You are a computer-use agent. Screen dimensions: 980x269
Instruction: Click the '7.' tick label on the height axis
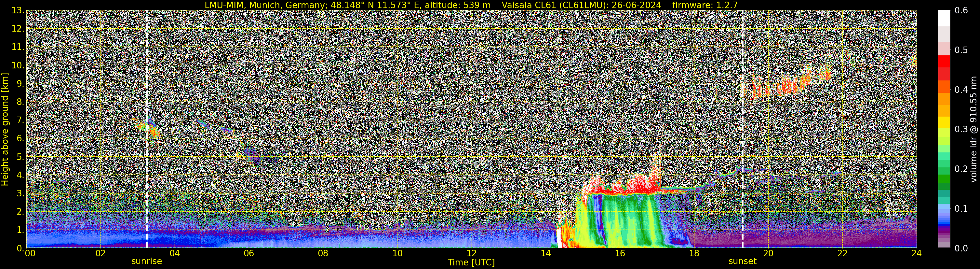coord(20,120)
